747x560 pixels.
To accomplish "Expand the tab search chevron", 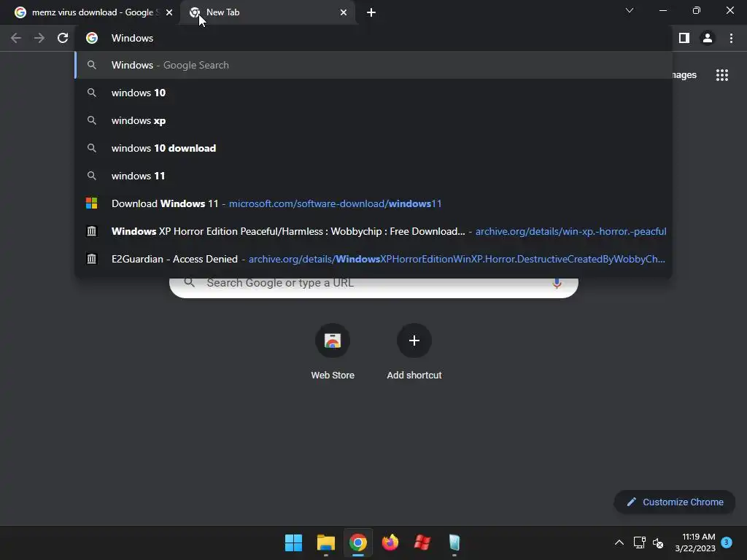I will 630,10.
